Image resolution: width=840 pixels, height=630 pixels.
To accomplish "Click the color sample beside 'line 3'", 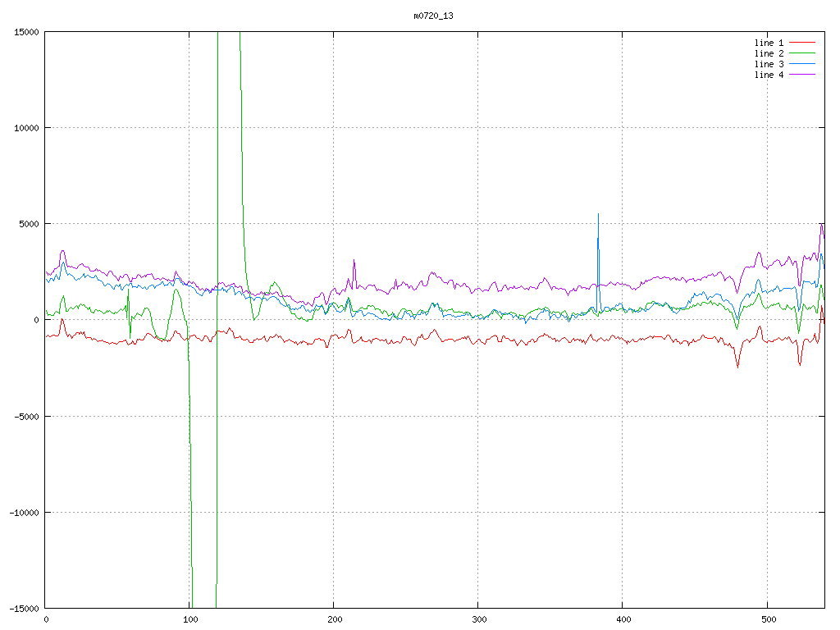I will (x=803, y=64).
